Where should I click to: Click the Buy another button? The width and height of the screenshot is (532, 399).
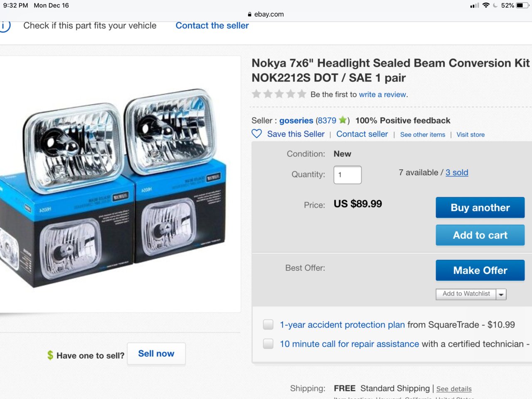coord(480,207)
